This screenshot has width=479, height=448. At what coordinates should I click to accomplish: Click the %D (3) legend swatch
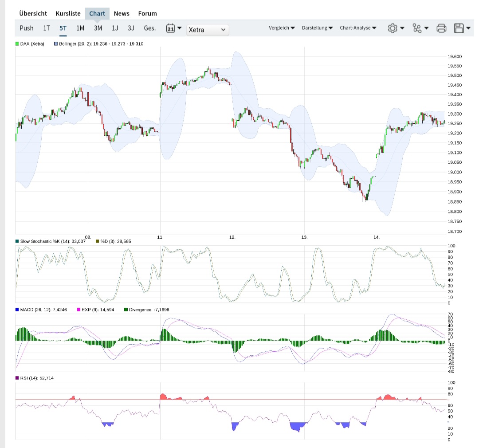(98, 241)
